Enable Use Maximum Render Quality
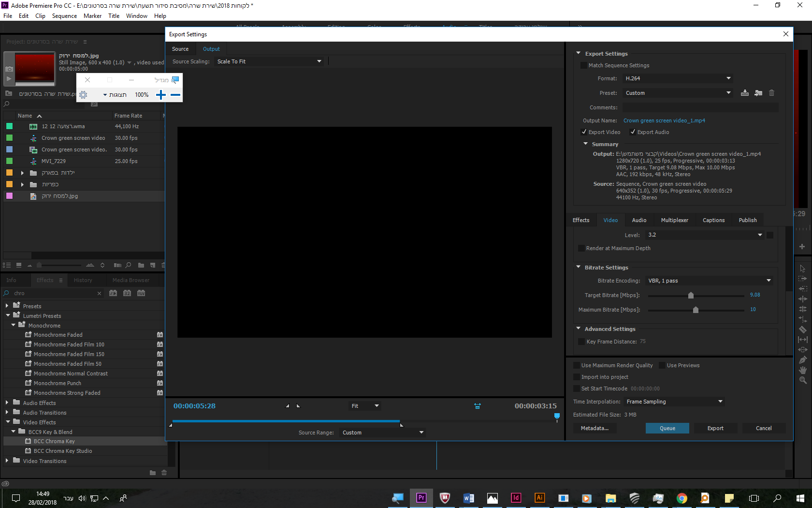The image size is (812, 508). [x=577, y=365]
